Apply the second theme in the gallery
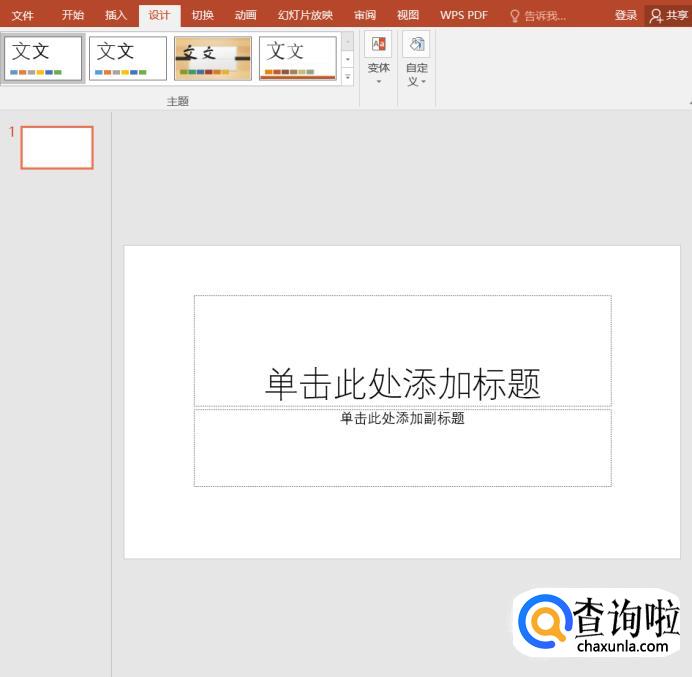This screenshot has height=677, width=692. coord(127,58)
